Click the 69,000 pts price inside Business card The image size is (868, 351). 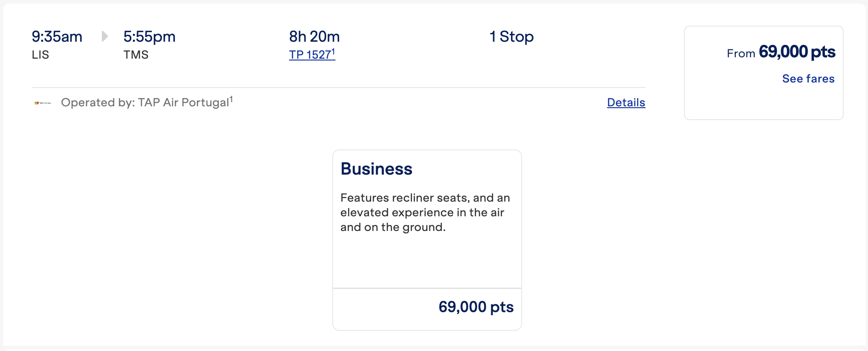pos(476,307)
